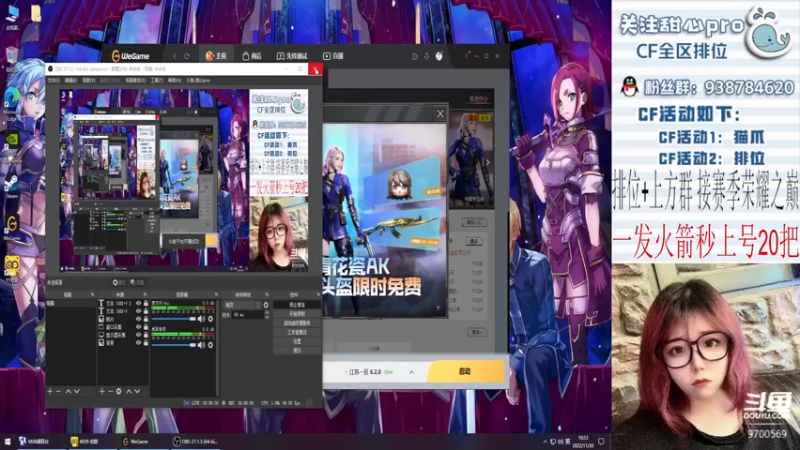Open WeGame main menu dots icon
The image size is (800, 450).
[x=466, y=56]
